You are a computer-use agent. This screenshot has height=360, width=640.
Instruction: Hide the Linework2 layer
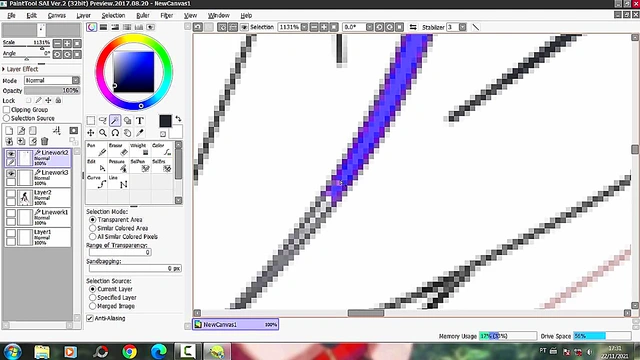tap(11, 154)
